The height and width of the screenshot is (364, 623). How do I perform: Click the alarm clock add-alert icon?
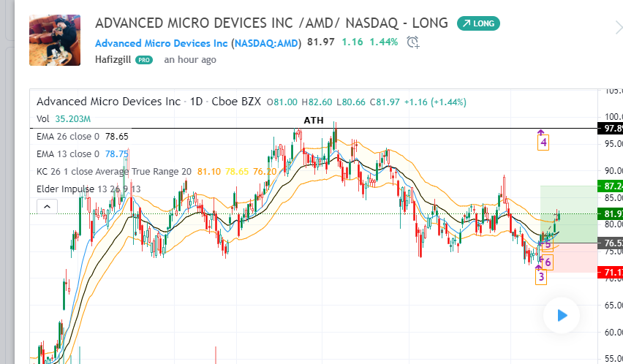pos(413,42)
